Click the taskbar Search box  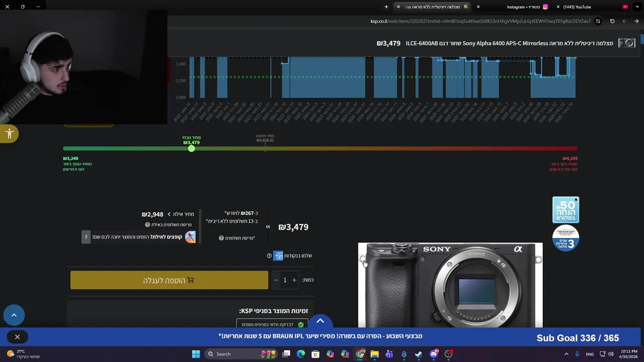pyautogui.click(x=242, y=354)
